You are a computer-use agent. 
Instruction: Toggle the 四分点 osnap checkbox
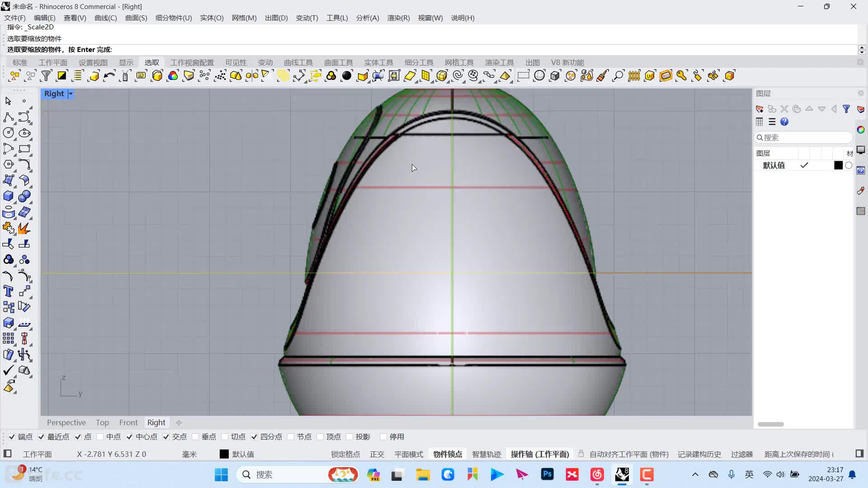[x=254, y=436]
